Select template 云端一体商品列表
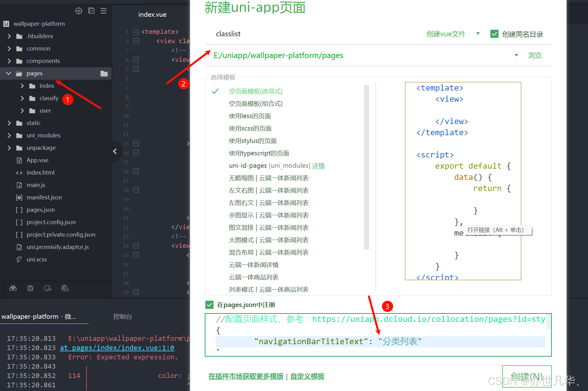588x391 pixels. click(253, 277)
